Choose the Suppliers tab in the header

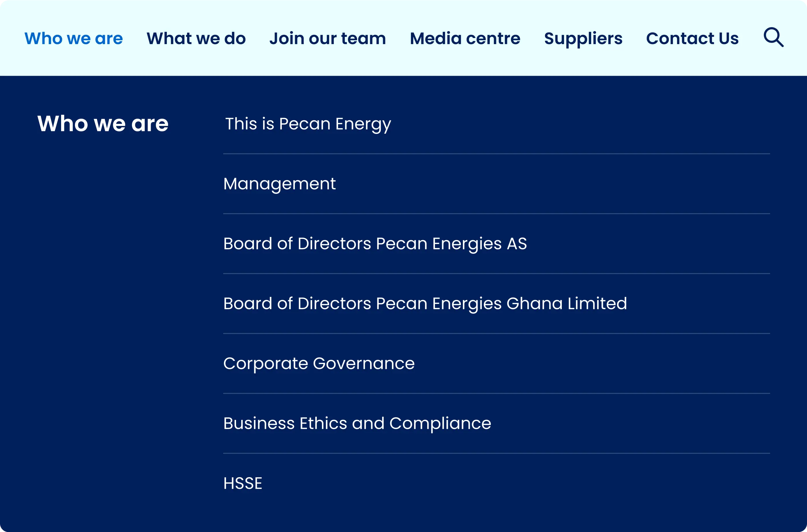(x=583, y=38)
